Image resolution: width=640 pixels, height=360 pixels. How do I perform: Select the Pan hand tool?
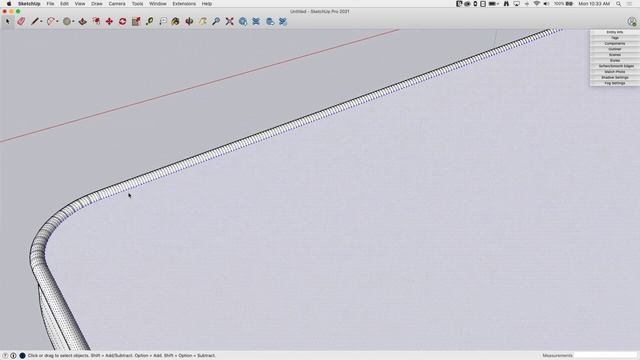coord(203,21)
